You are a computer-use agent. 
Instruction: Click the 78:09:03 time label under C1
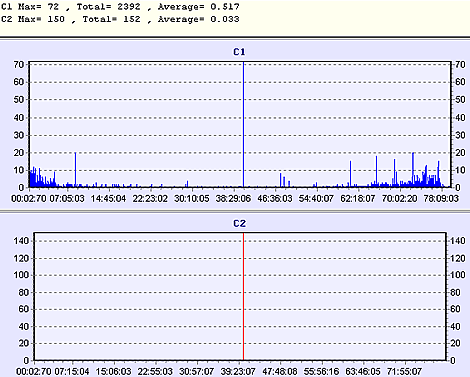coord(441,199)
